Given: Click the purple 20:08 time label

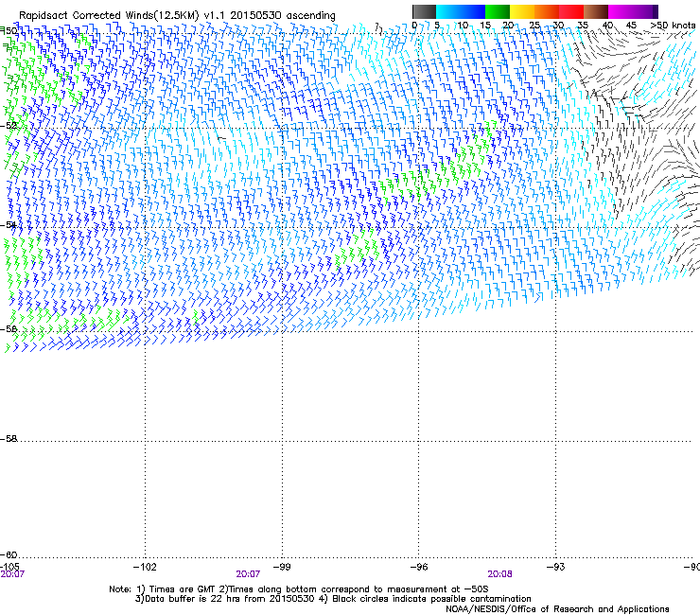Looking at the screenshot, I should pos(499,574).
